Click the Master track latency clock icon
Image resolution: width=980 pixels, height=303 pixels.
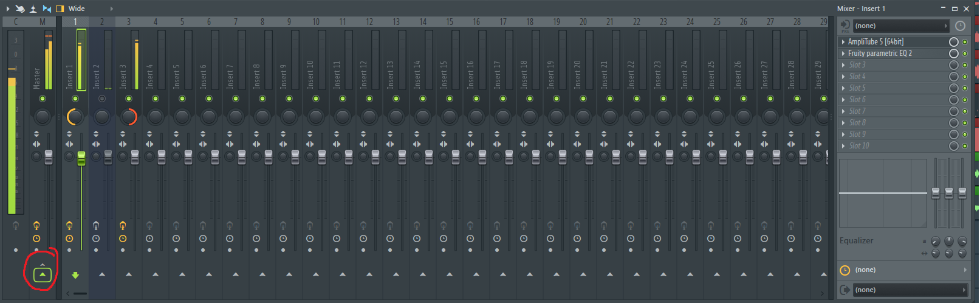(36, 239)
